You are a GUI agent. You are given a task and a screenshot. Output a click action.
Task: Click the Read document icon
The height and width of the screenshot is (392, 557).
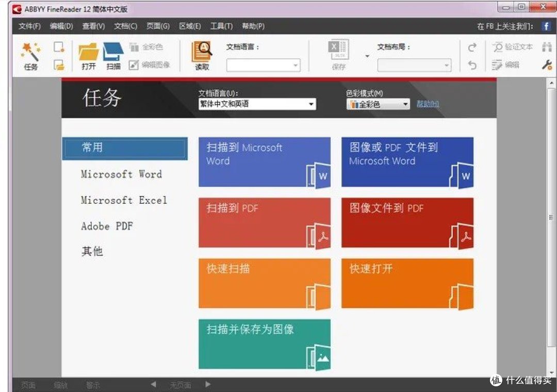tap(202, 56)
